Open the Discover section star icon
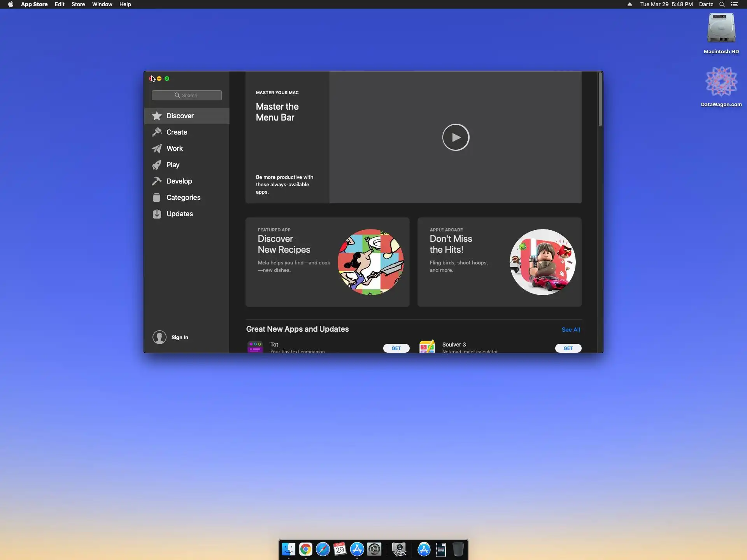747x560 pixels. (x=157, y=116)
